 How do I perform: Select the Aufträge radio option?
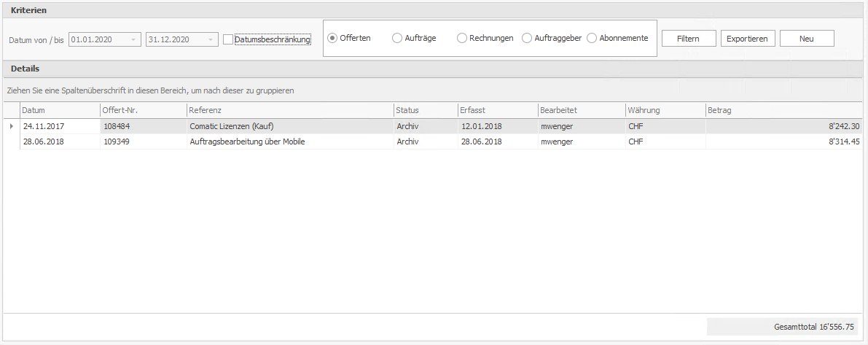tap(397, 38)
